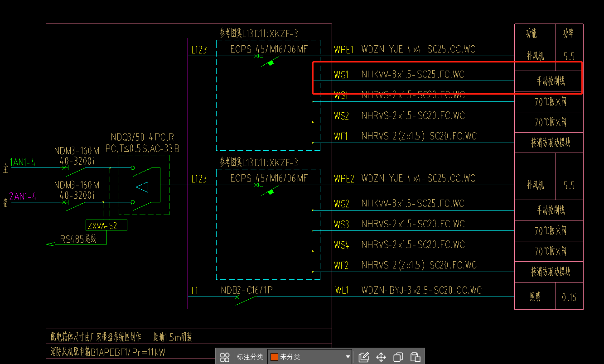Click the WF2 circuit label
604x364 pixels.
341,265
